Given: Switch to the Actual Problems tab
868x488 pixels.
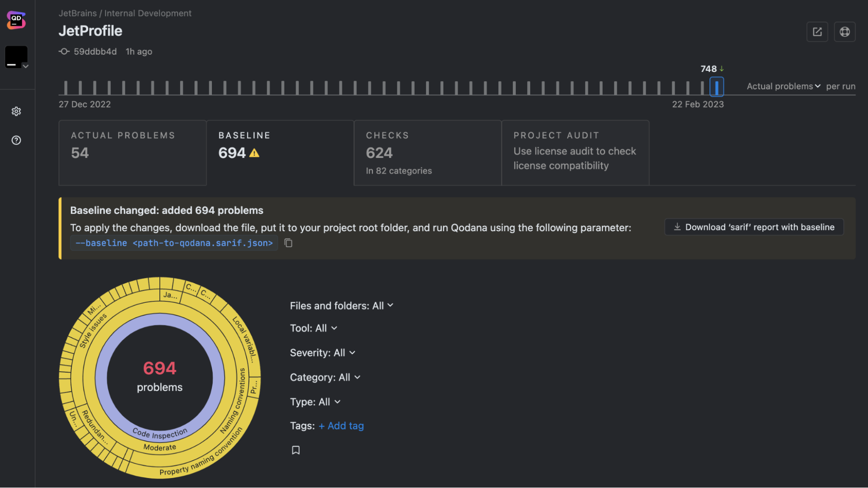Looking at the screenshot, I should 132,153.
